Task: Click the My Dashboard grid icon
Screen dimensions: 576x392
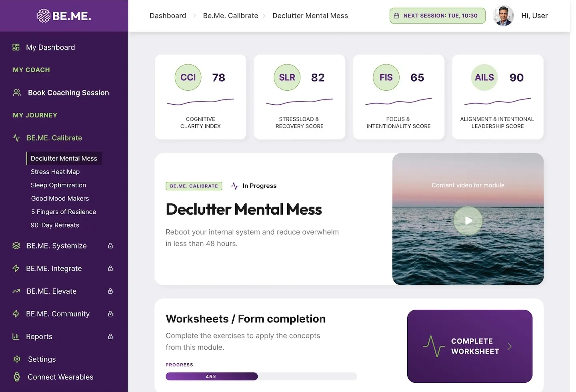Action: pos(16,47)
